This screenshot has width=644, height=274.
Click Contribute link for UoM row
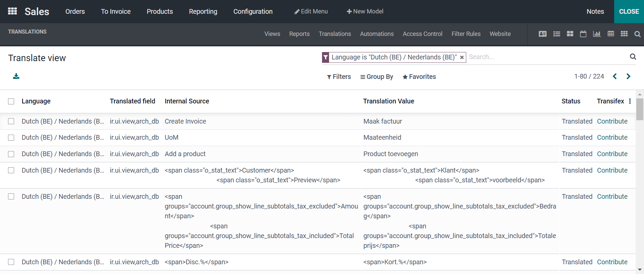coord(612,137)
